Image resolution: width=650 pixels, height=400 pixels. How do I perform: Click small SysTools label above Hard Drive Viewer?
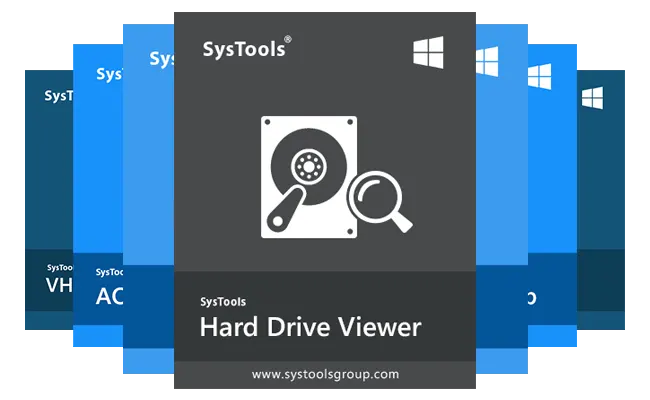click(223, 302)
